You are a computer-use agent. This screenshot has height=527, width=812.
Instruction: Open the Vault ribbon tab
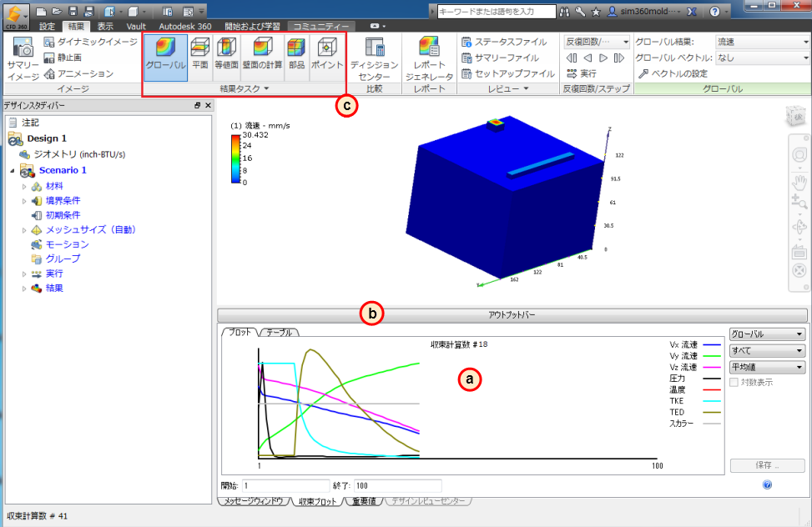tap(136, 27)
